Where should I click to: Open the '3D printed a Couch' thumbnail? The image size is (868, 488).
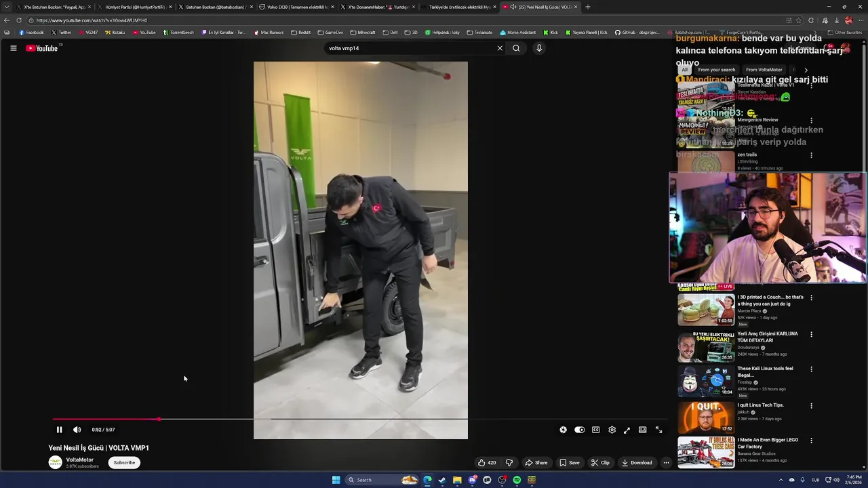pos(706,310)
